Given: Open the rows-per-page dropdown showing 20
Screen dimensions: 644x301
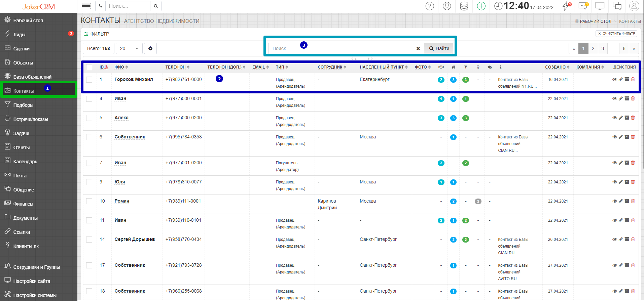Looking at the screenshot, I should (129, 48).
